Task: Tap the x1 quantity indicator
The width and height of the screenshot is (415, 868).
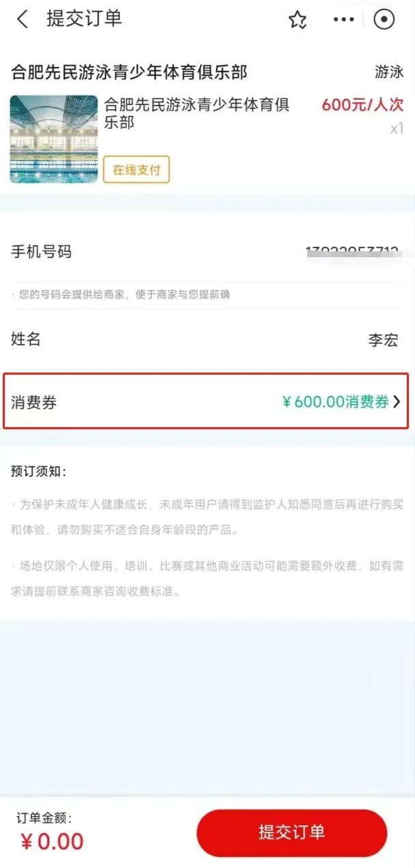Action: (x=397, y=128)
